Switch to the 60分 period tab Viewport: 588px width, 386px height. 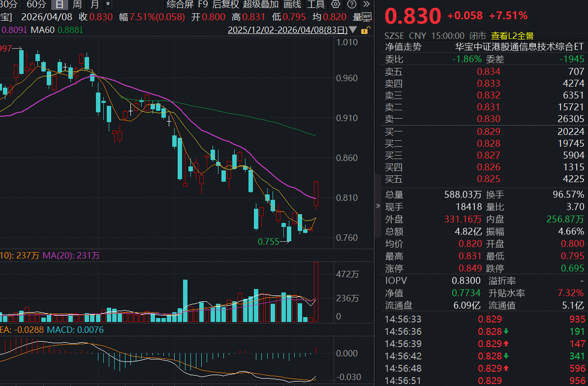(36, 5)
